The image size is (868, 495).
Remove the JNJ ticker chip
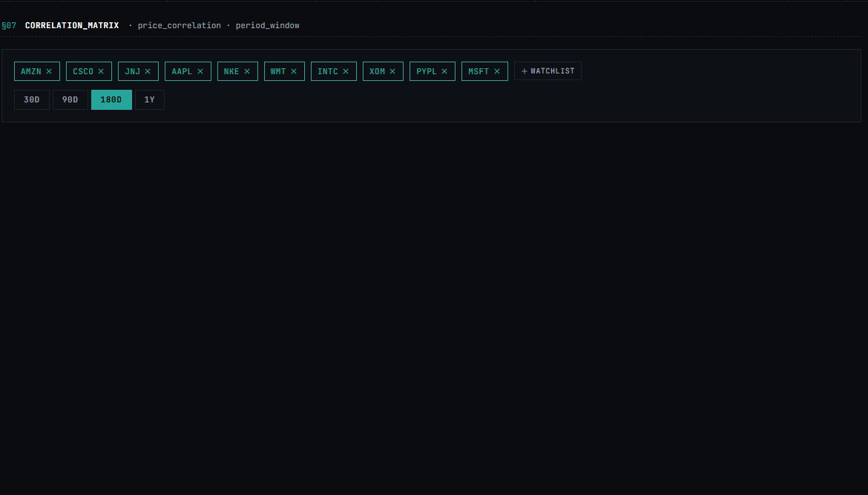(x=148, y=71)
